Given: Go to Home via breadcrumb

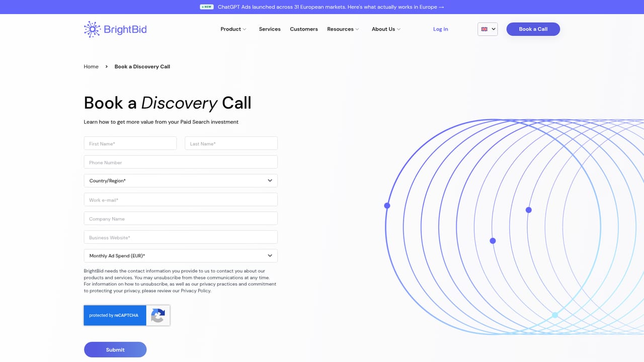Looking at the screenshot, I should pyautogui.click(x=91, y=66).
